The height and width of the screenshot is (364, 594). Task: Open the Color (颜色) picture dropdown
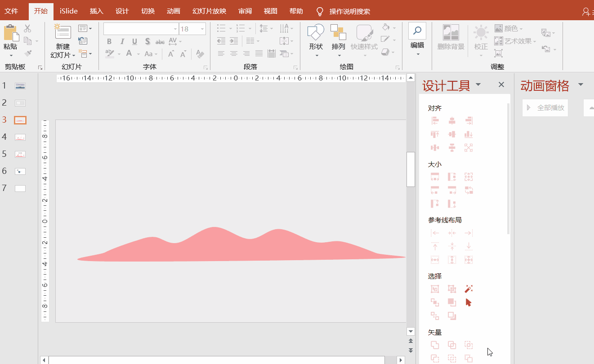point(509,29)
